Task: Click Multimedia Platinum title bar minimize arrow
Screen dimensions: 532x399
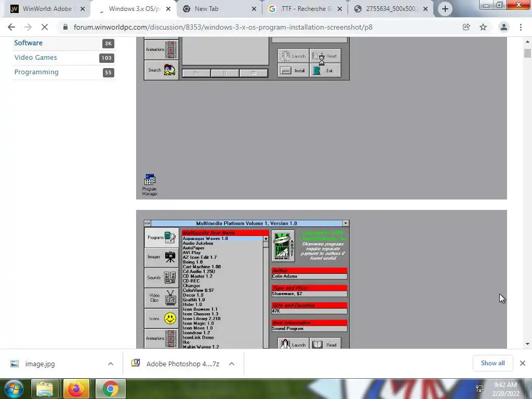Action: point(345,223)
